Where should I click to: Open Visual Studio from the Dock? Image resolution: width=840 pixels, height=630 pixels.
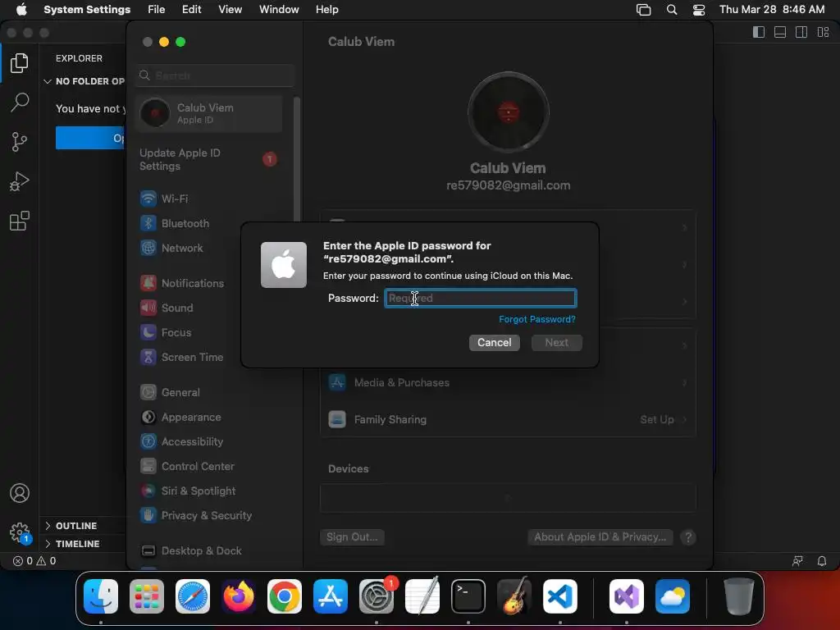point(627,596)
